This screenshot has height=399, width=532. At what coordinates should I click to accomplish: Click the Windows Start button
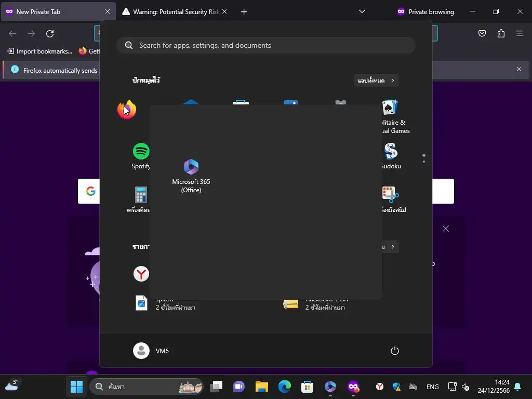[76, 387]
